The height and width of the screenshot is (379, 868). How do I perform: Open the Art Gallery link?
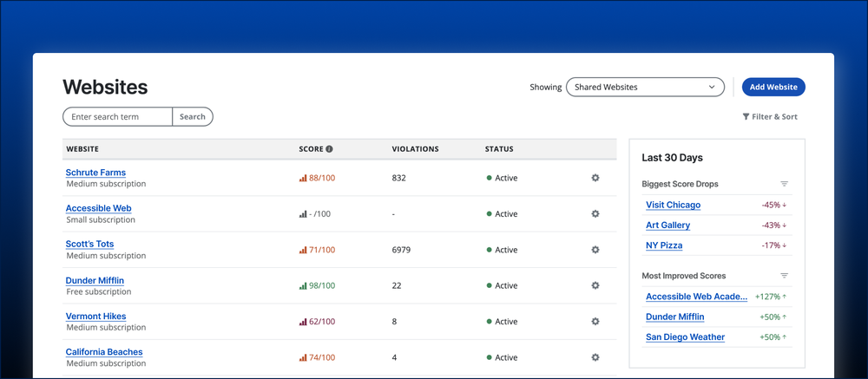click(x=668, y=225)
